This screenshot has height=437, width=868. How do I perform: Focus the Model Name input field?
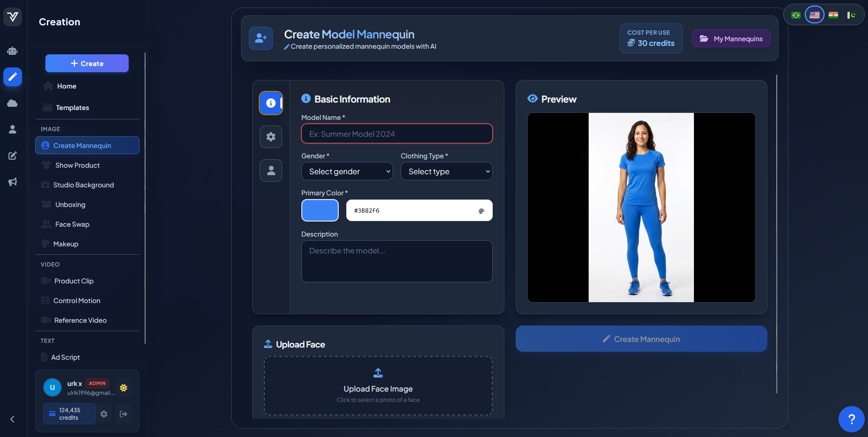pyautogui.click(x=397, y=134)
